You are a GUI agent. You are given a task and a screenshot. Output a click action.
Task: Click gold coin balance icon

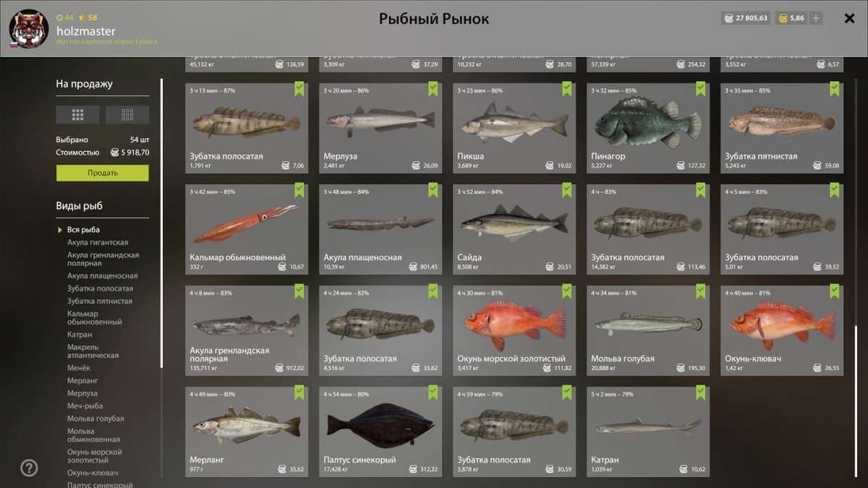coord(783,18)
